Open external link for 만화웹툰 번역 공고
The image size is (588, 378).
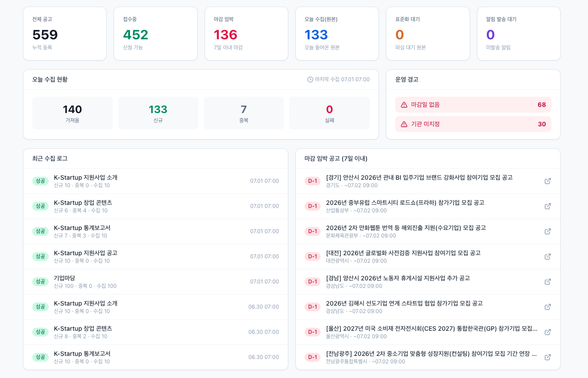[x=547, y=231]
